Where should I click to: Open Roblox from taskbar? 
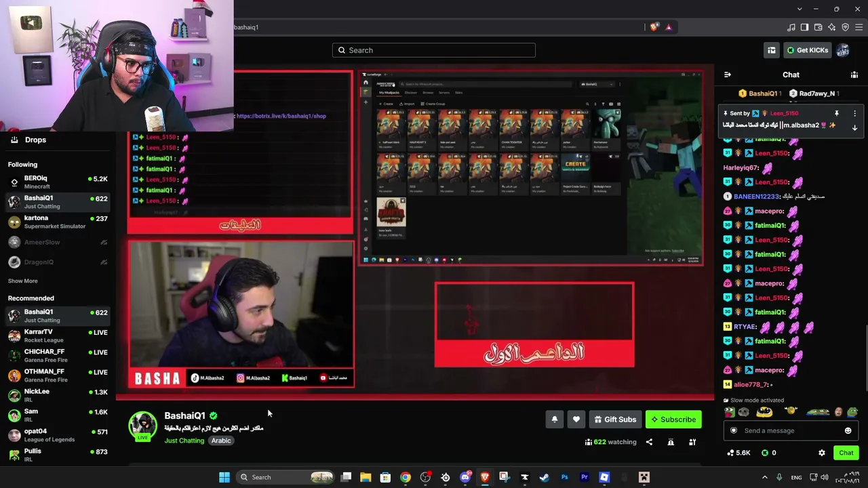[604, 477]
